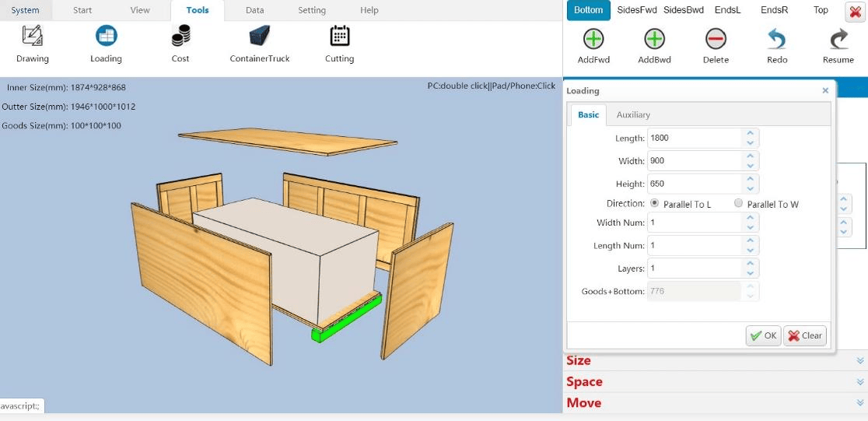The width and height of the screenshot is (868, 421).
Task: Increase the Width value with up arrow
Action: tap(750, 156)
